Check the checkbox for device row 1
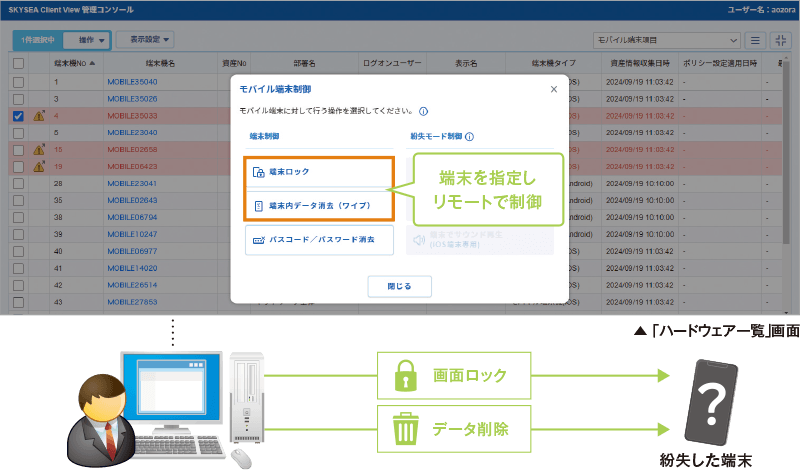This screenshot has width=800, height=470. click(x=18, y=81)
